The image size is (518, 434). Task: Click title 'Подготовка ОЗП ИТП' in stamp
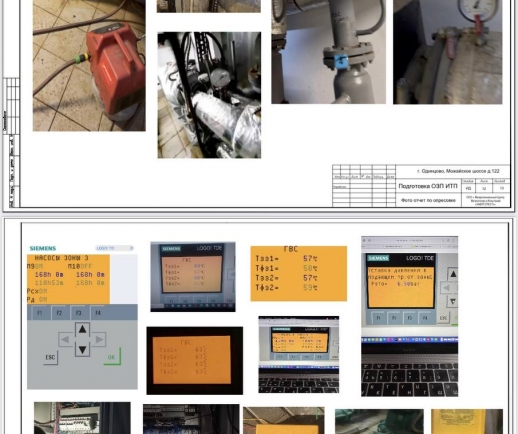[x=428, y=186]
